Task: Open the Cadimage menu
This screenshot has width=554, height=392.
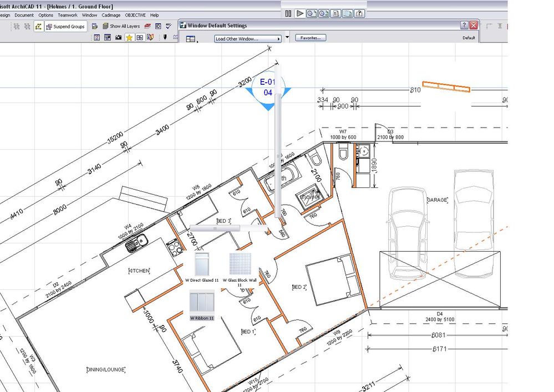Action: coord(111,15)
